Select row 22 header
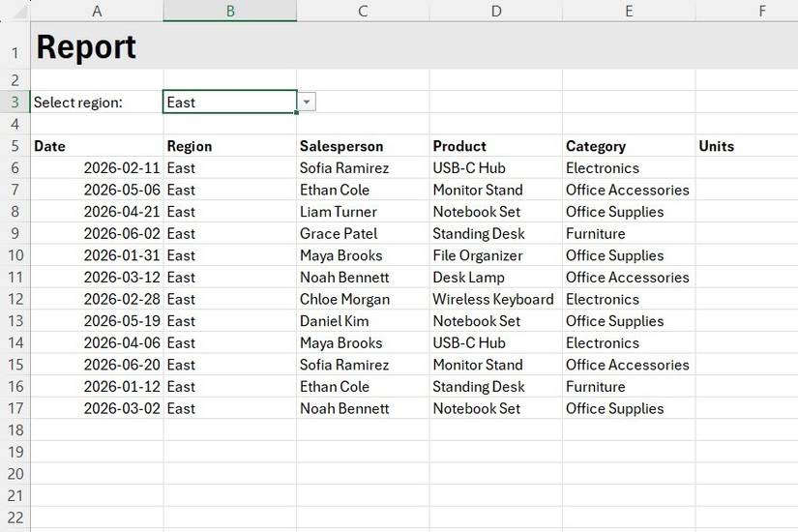The image size is (798, 532). [x=15, y=517]
